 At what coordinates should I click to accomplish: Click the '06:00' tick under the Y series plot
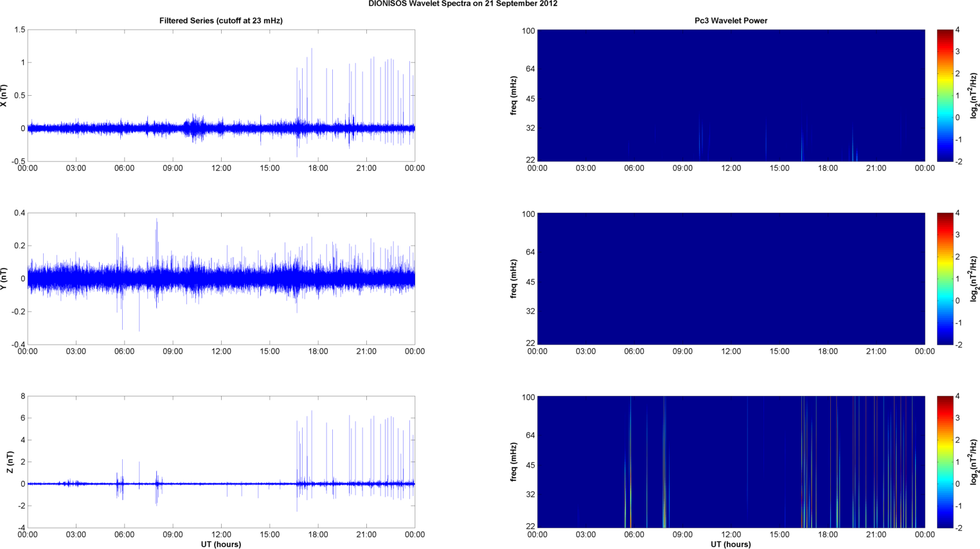125,352
